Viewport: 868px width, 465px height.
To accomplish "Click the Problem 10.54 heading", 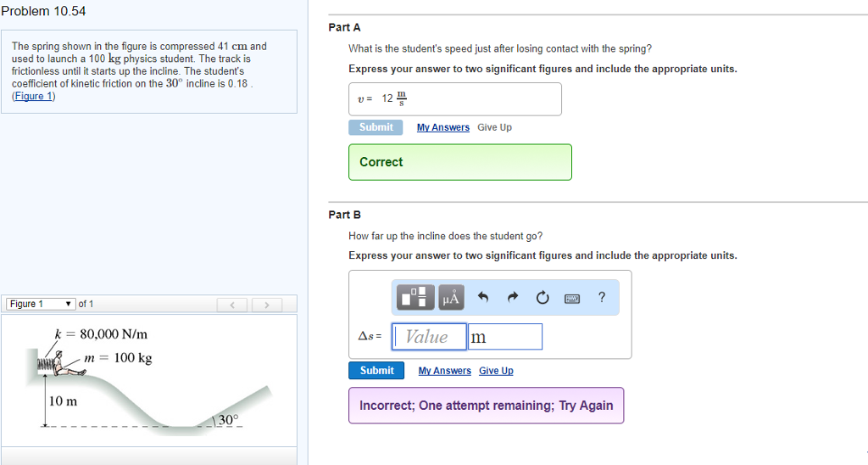I will point(43,11).
